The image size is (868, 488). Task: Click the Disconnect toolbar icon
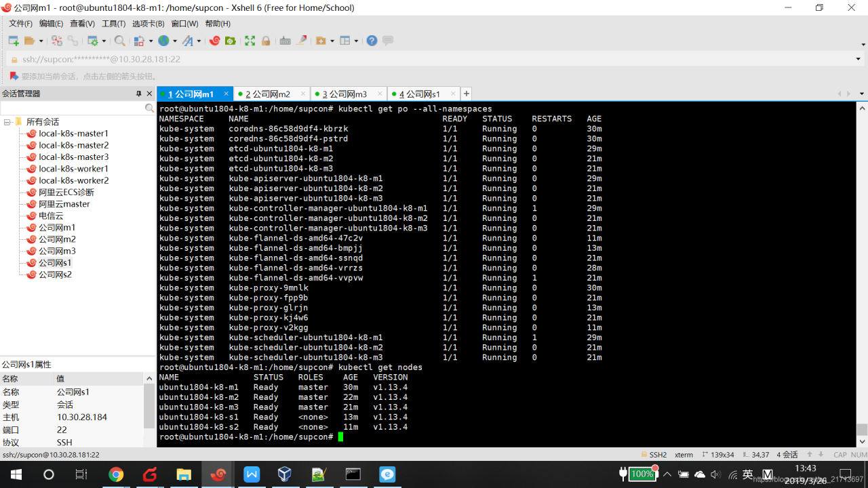[57, 41]
